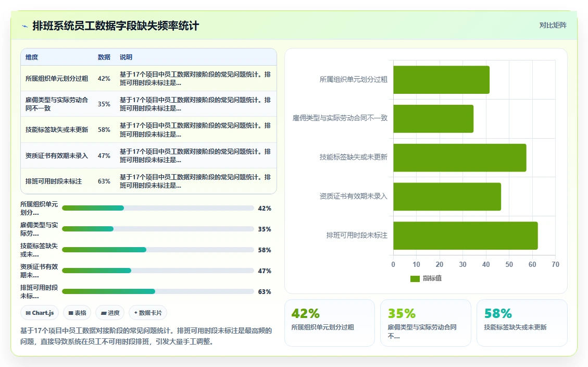Click the 表格 chip square icon
The image size is (588, 367).
coord(70,313)
